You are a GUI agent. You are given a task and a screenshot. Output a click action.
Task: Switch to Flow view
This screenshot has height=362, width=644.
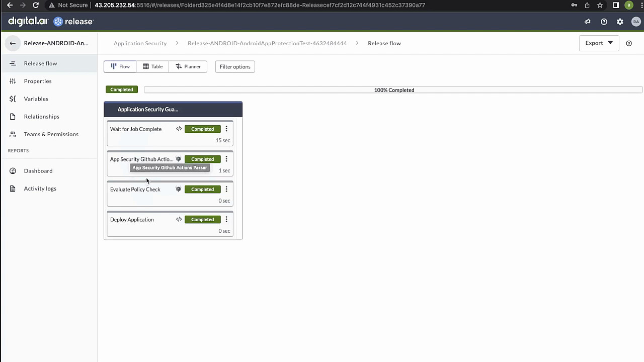(120, 66)
